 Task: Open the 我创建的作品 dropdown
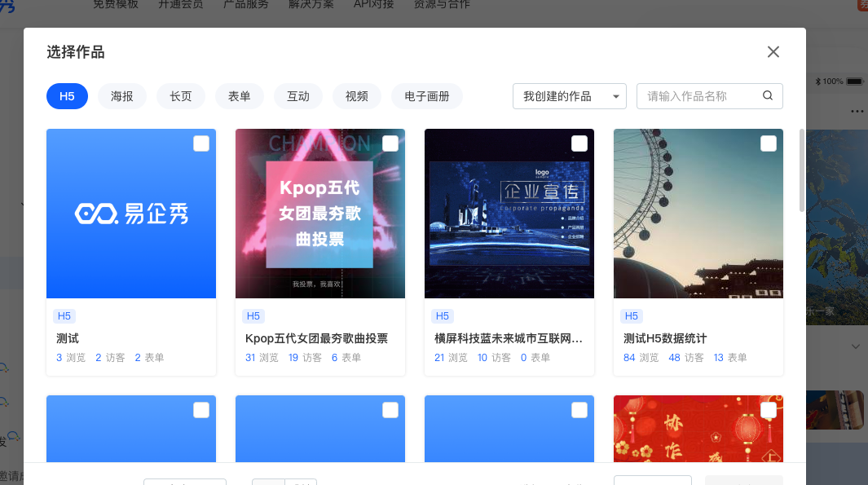click(x=570, y=96)
